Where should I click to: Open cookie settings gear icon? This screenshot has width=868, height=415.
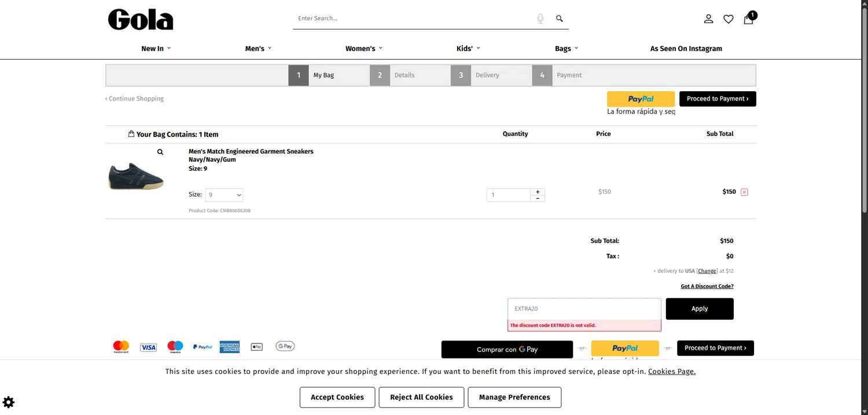(9, 402)
